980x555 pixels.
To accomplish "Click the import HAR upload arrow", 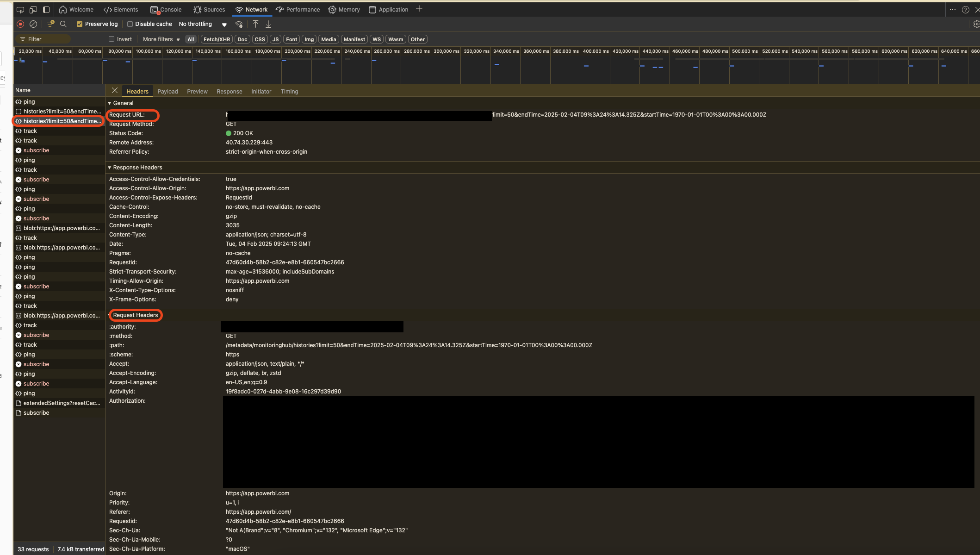I will pos(255,24).
